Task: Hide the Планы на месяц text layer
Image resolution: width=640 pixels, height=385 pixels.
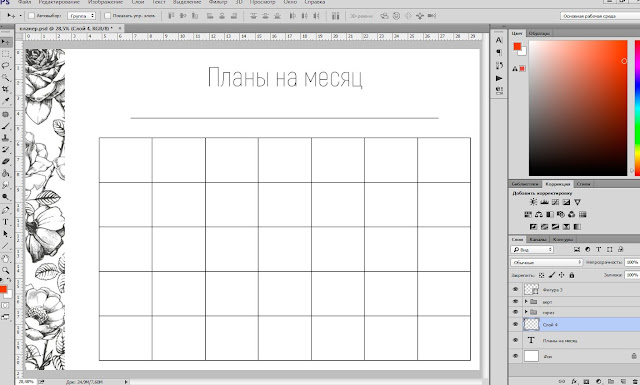Action: tap(516, 340)
